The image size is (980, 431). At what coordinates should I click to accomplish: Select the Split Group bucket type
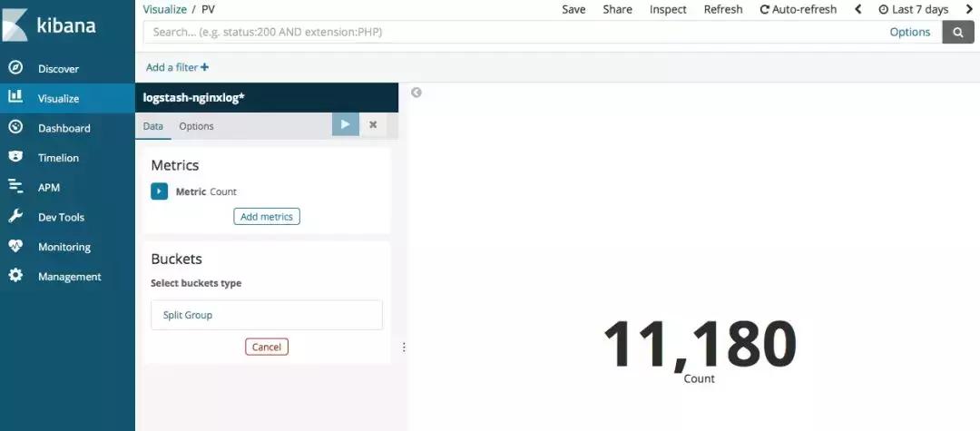[267, 315]
